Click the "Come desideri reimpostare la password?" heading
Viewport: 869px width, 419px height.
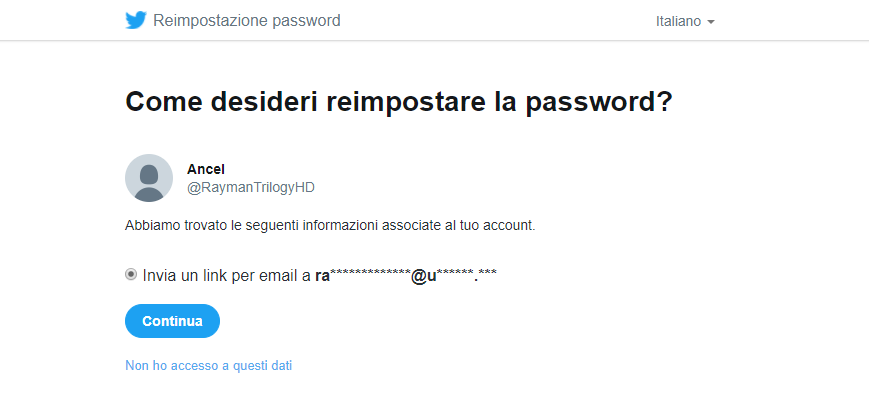pyautogui.click(x=399, y=101)
